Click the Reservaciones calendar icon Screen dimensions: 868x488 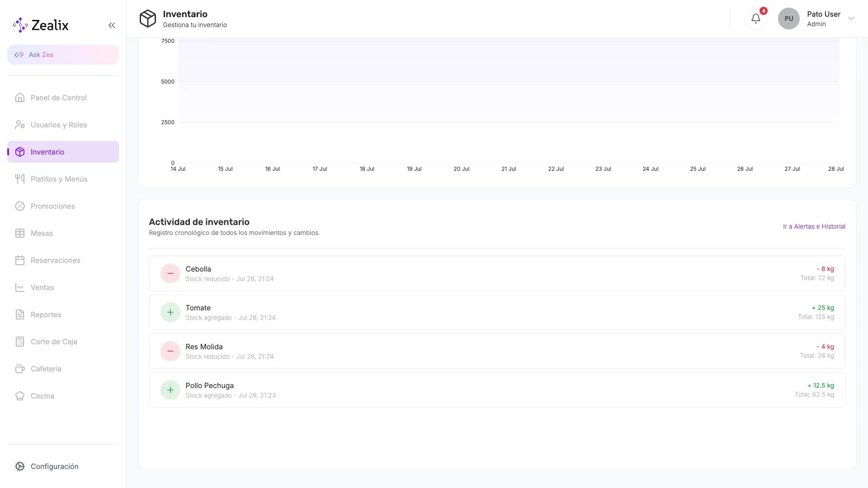tap(20, 260)
